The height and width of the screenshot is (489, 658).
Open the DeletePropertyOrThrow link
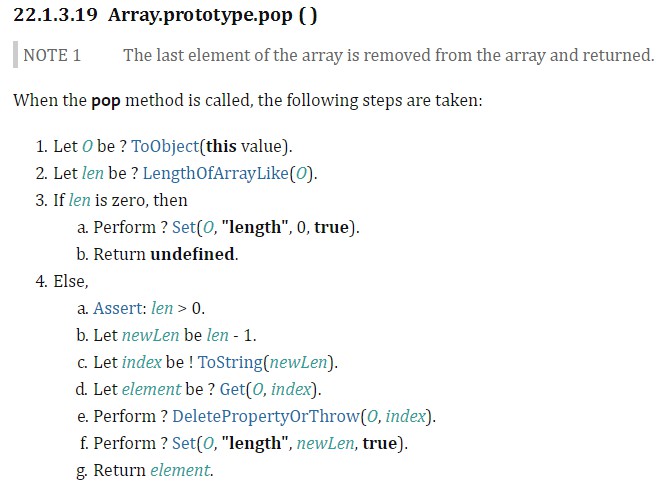266,416
